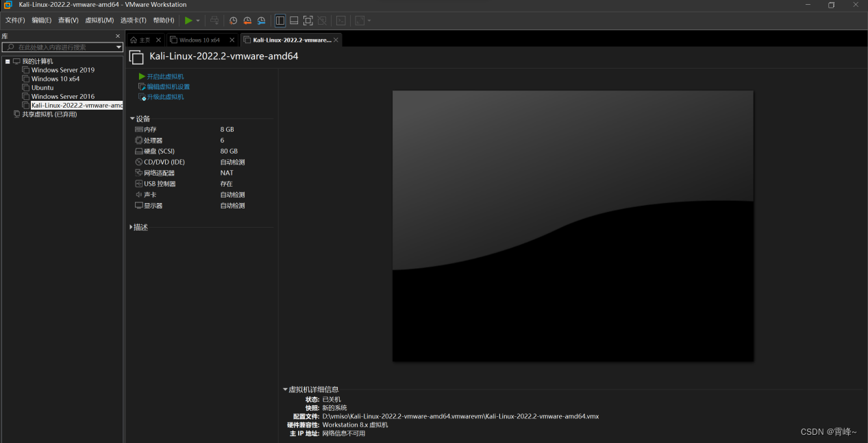Viewport: 868px width, 443px height.
Task: Open 硬盘 (SCSI) device settings
Action: 159,151
